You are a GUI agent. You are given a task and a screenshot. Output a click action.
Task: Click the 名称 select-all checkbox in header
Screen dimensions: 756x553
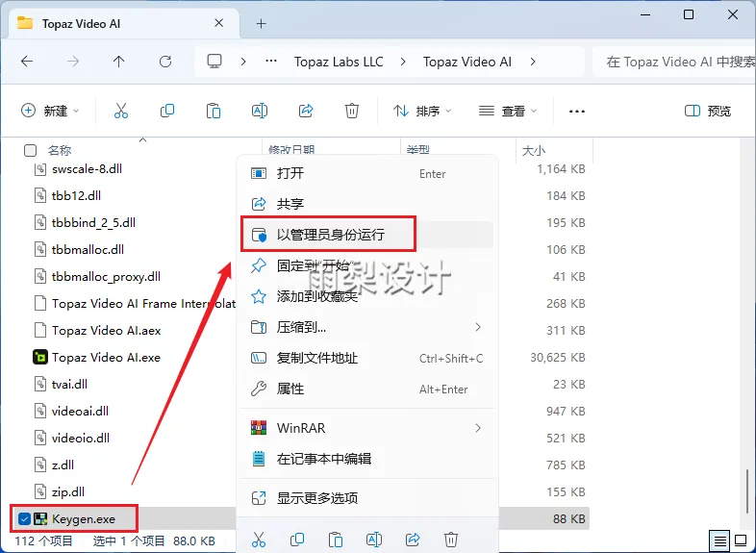(30, 150)
